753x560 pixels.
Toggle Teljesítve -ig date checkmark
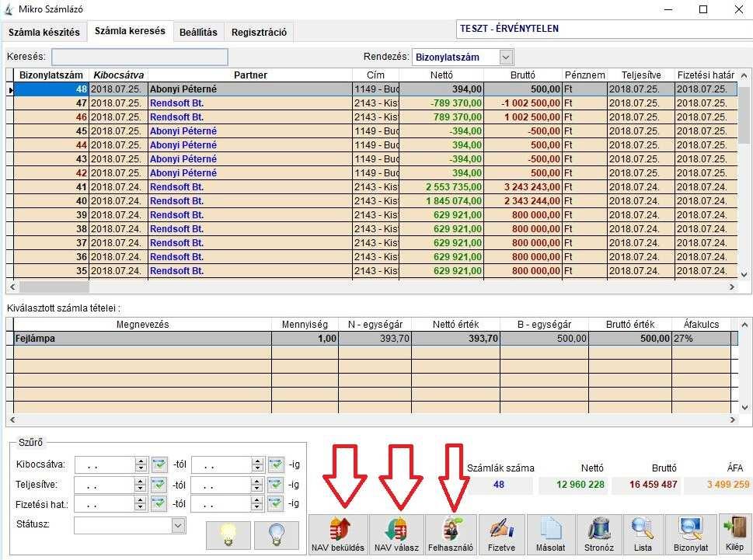pyautogui.click(x=276, y=484)
